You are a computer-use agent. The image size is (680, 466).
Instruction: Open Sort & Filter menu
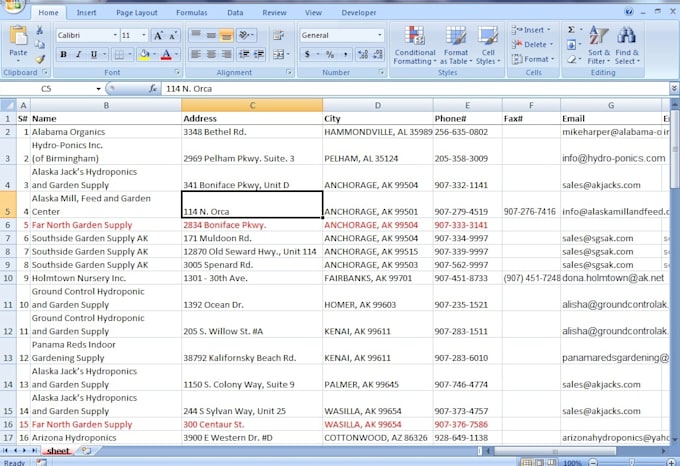point(598,45)
